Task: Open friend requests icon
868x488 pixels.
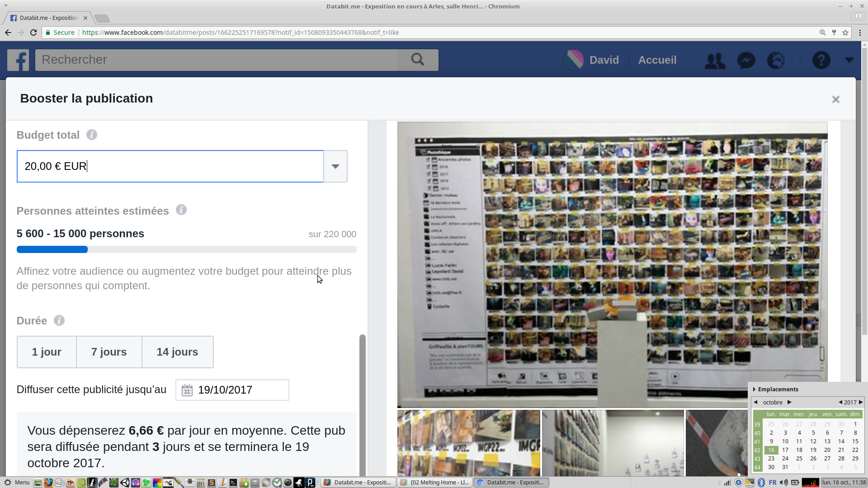Action: pos(715,61)
